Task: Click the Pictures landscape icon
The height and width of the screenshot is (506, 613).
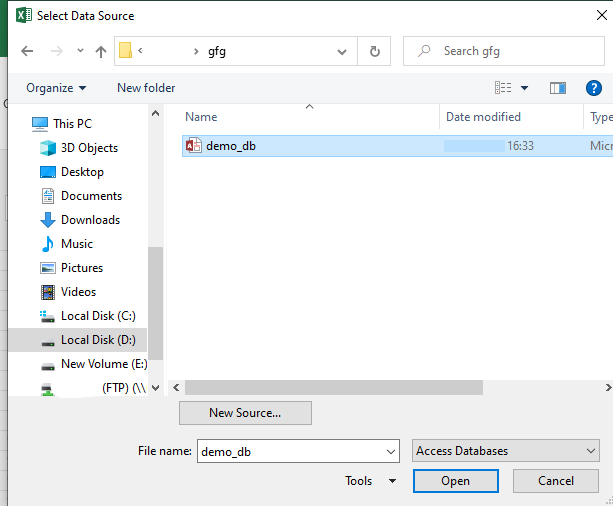Action: tap(48, 268)
